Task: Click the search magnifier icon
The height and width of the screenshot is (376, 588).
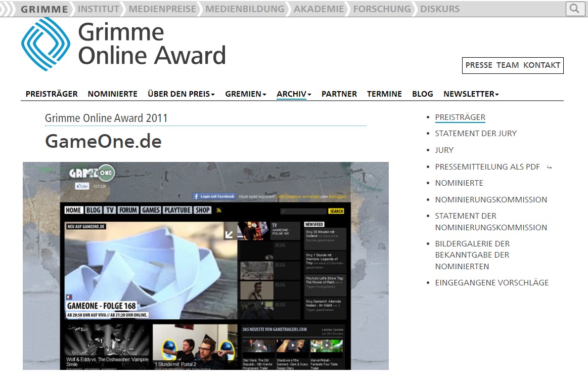Action: point(574,9)
